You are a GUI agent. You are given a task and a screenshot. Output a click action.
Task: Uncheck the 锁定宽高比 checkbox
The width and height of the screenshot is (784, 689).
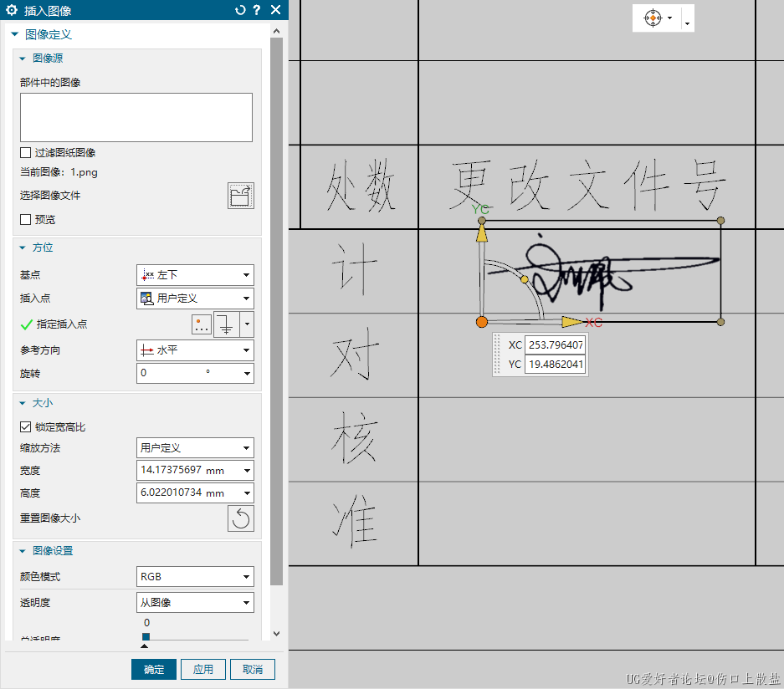26,427
